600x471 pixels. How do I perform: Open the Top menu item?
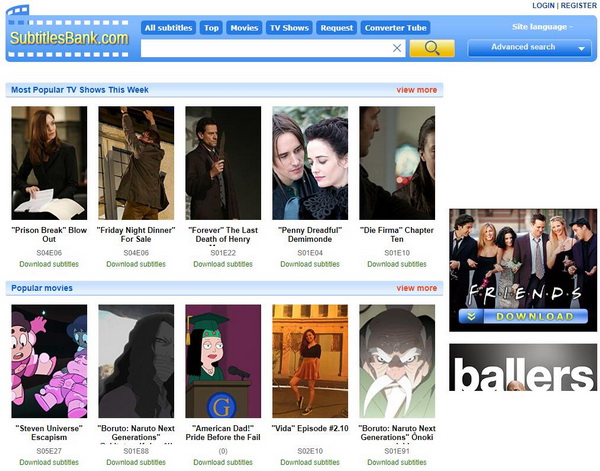coord(211,28)
